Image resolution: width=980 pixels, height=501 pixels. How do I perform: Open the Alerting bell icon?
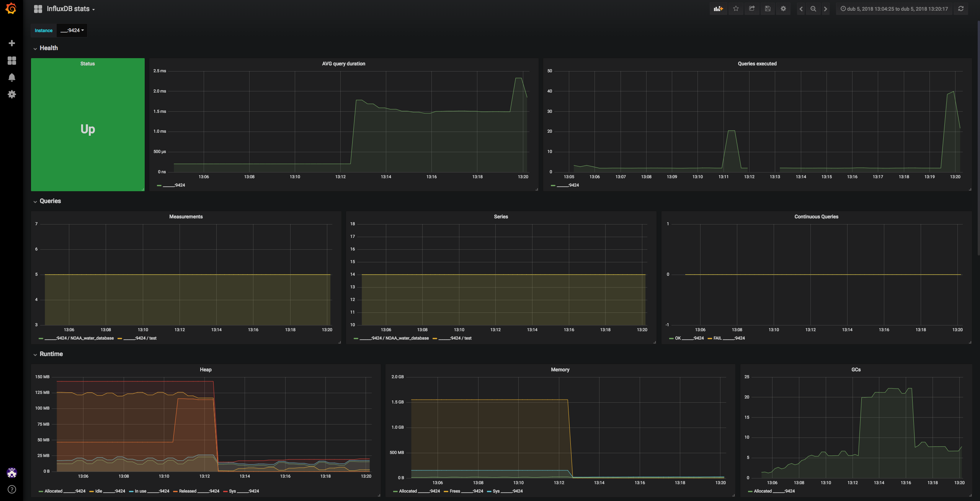pos(12,78)
